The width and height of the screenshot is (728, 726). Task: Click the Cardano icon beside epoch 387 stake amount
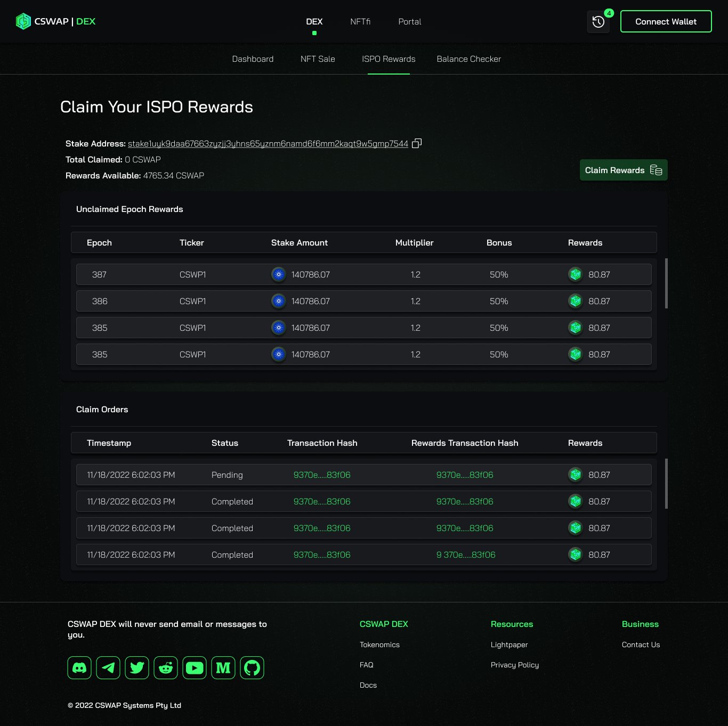tap(278, 274)
